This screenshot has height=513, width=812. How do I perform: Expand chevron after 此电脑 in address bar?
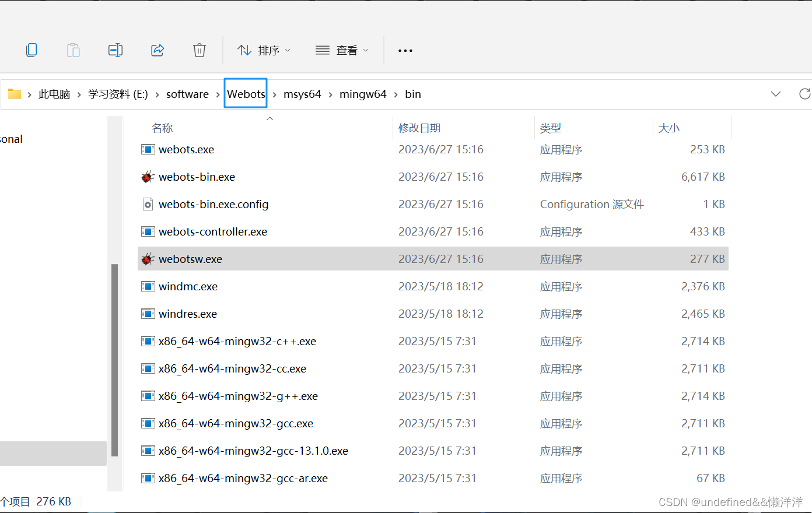click(79, 94)
